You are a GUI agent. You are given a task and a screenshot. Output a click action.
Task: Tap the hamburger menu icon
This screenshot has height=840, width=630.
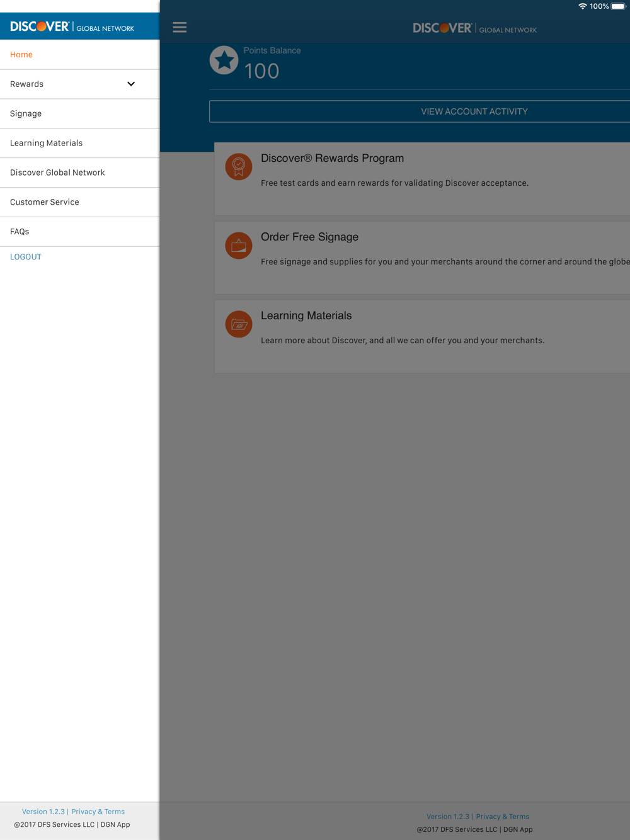(180, 27)
